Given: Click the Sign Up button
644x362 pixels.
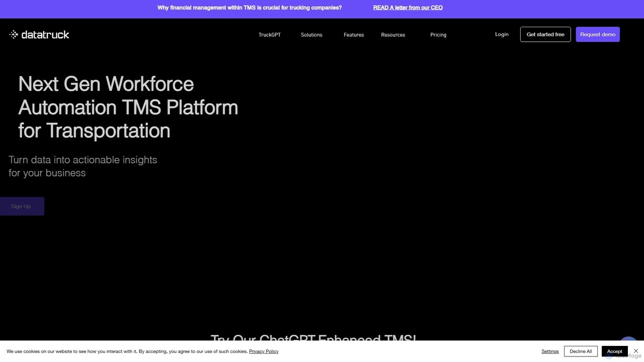Looking at the screenshot, I should coord(21,206).
